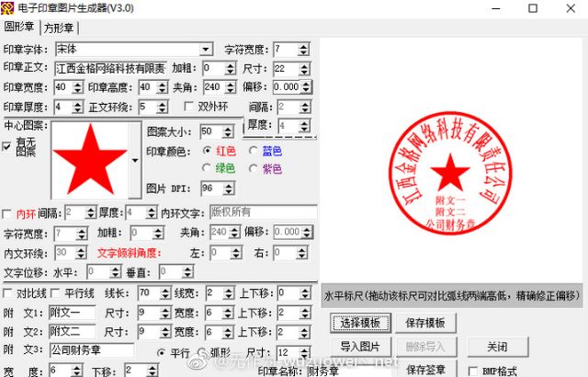Viewport: 588px width, 377px height.
Task: Adjust the 印章高度 stepper arrows
Action: 163,87
